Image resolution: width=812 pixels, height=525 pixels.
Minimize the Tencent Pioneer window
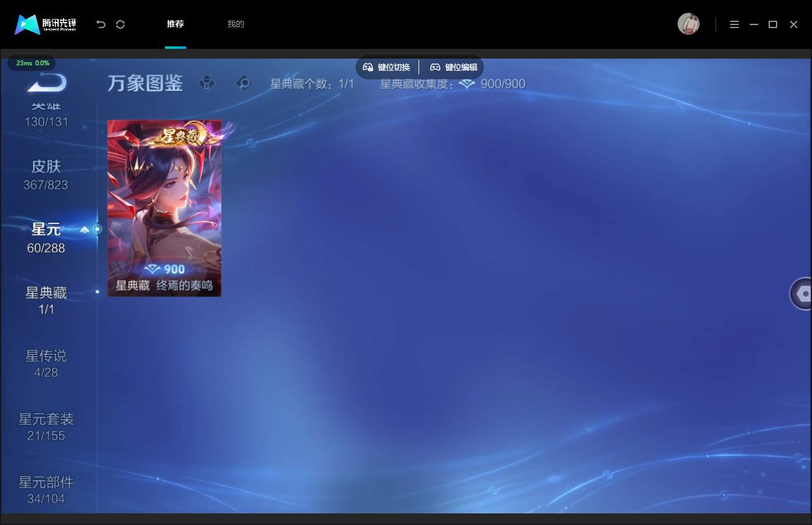(754, 24)
